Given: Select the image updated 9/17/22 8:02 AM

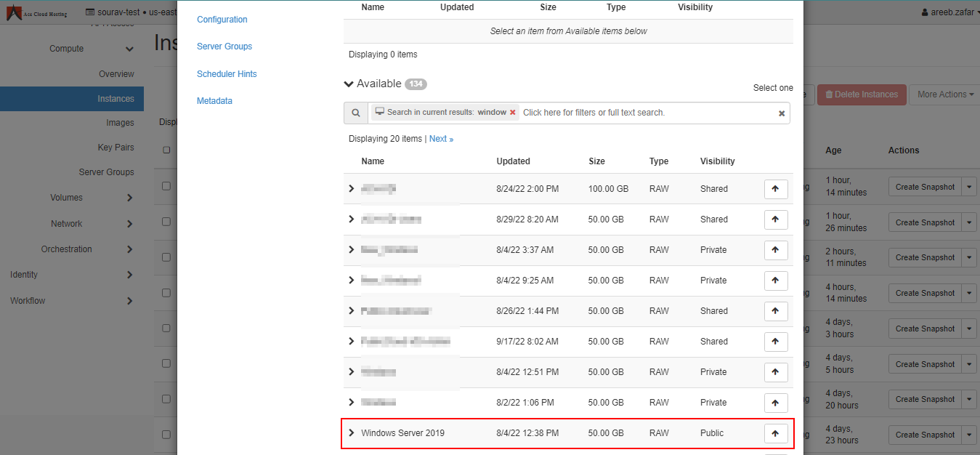Looking at the screenshot, I should [775, 342].
